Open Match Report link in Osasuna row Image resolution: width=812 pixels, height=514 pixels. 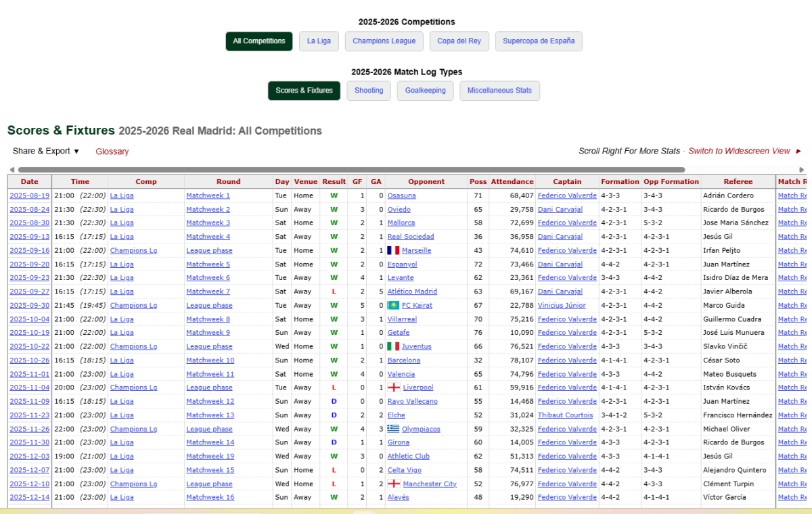click(x=792, y=195)
